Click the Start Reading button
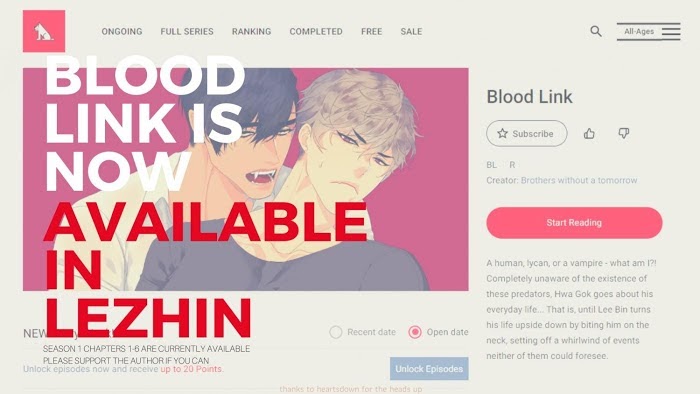 [574, 223]
